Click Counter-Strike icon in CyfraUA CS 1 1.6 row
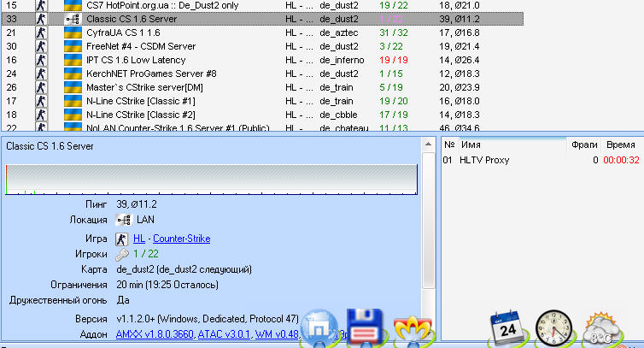644x348 pixels. tap(41, 32)
